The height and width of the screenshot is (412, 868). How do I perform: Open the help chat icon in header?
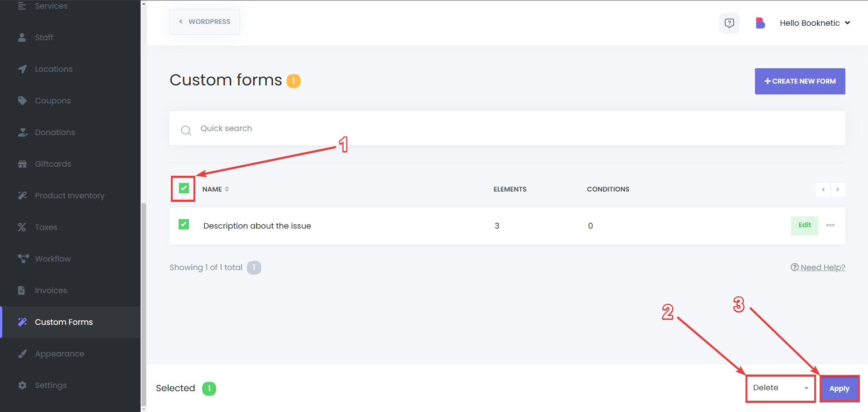(729, 23)
